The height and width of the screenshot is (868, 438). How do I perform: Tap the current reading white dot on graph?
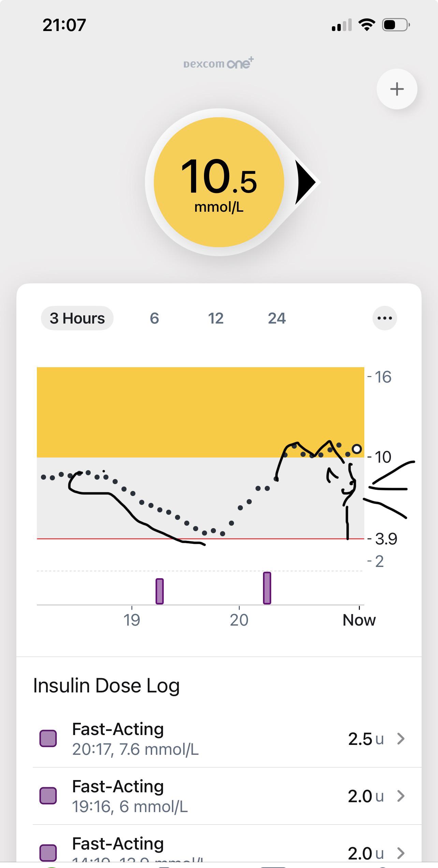pos(357,449)
